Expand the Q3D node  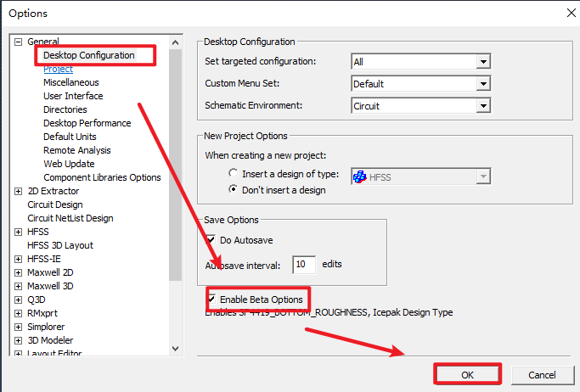[18, 300]
